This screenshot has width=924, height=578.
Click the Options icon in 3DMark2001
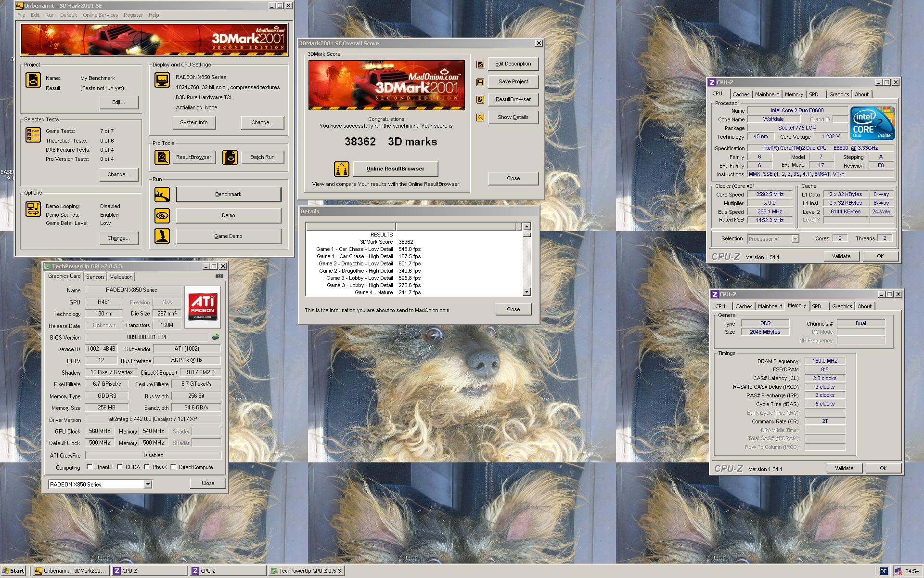(33, 209)
